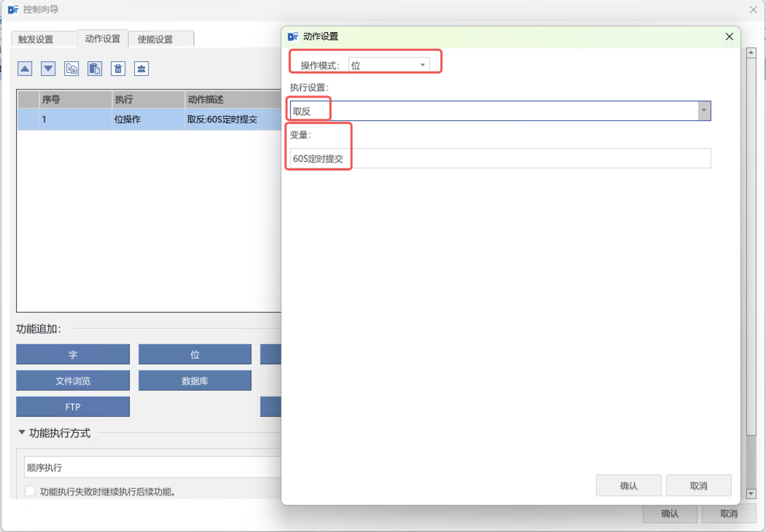Click the move down arrow icon
Screen dimensions: 766x532
[x=48, y=69]
